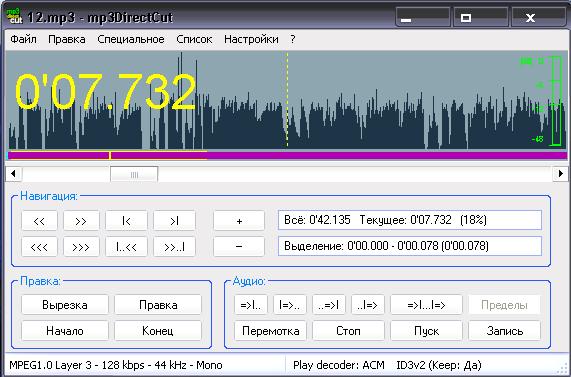The image size is (571, 377).
Task: Click the =>|.. audio preview button
Action: click(251, 305)
